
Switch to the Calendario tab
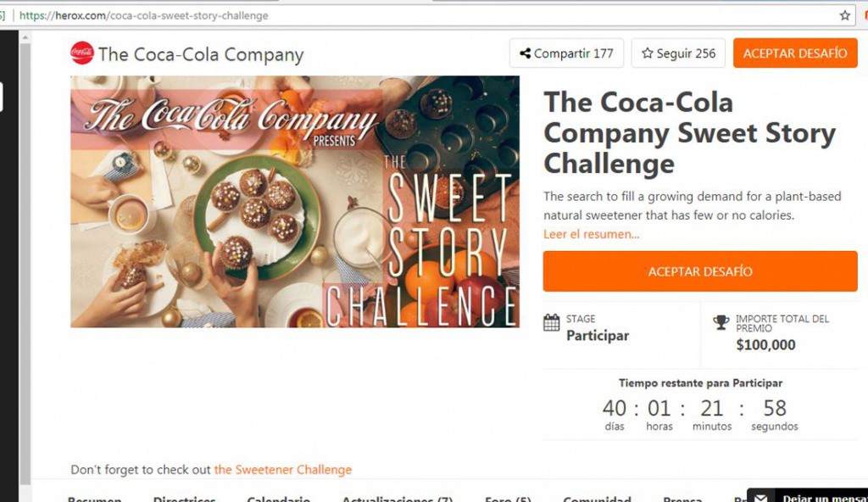click(278, 499)
